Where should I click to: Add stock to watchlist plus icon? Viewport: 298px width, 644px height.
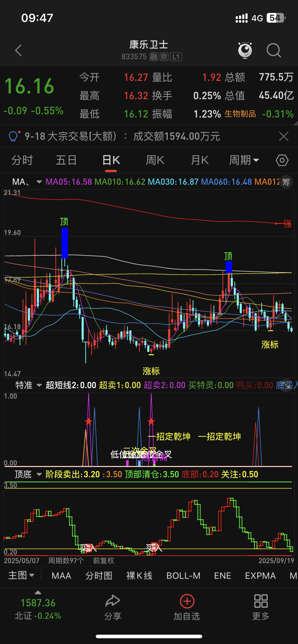click(x=187, y=601)
